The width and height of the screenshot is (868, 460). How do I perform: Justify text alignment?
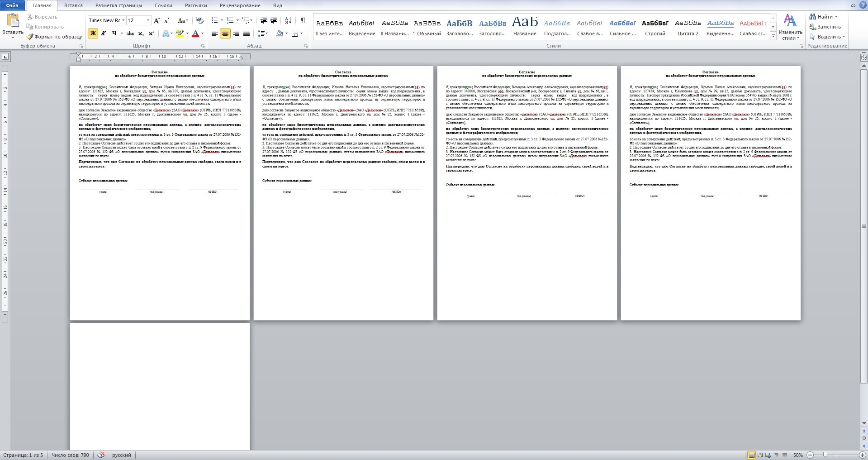(246, 34)
